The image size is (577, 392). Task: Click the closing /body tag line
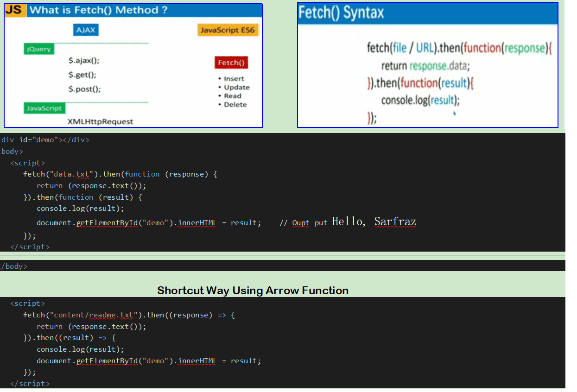pos(14,266)
